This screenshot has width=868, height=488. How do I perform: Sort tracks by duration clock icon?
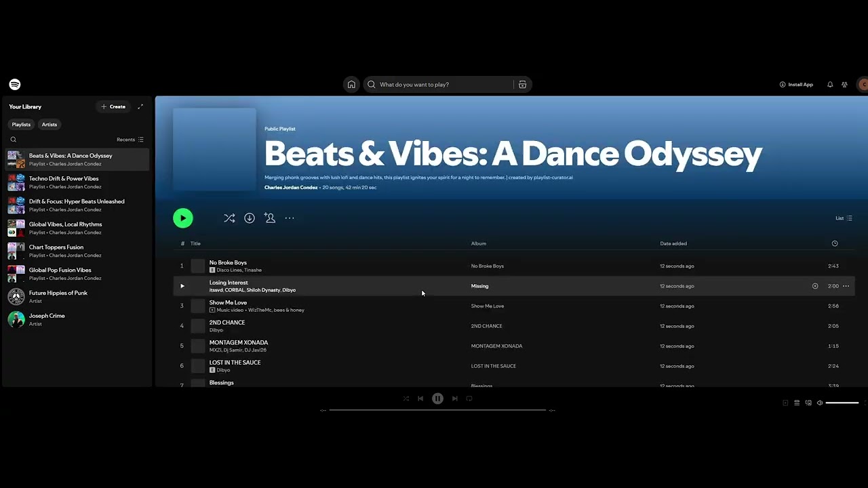click(x=835, y=243)
